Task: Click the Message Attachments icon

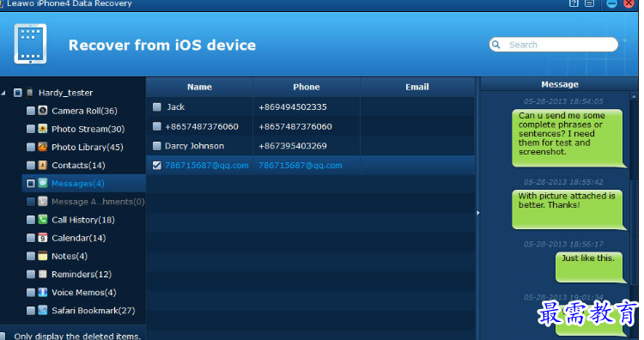Action: pyautogui.click(x=43, y=201)
